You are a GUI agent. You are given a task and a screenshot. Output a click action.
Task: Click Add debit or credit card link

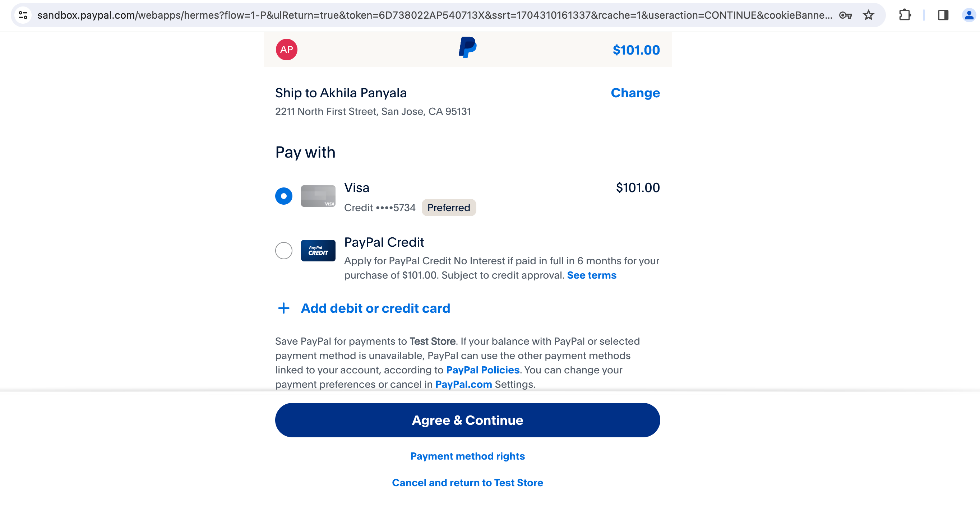[375, 308]
